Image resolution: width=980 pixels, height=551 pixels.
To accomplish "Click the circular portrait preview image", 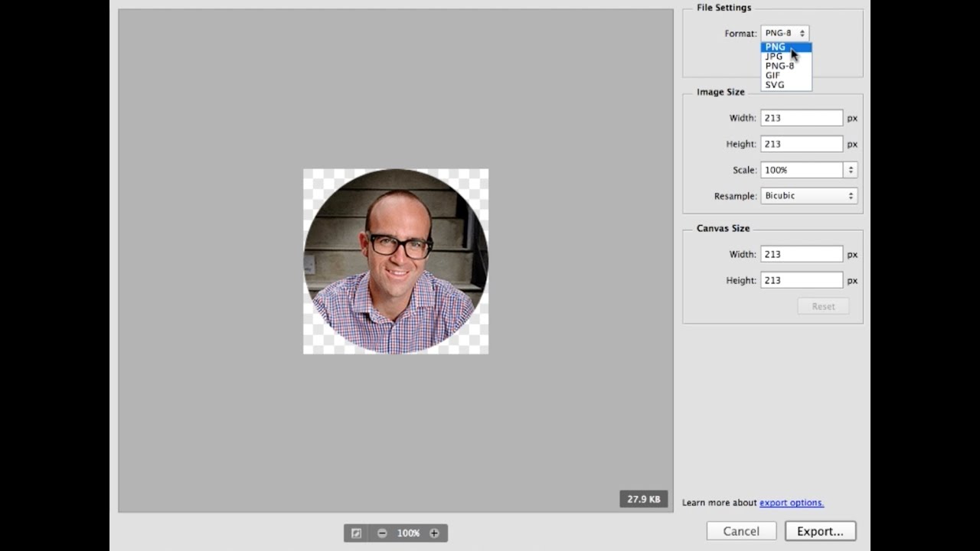I will point(396,262).
